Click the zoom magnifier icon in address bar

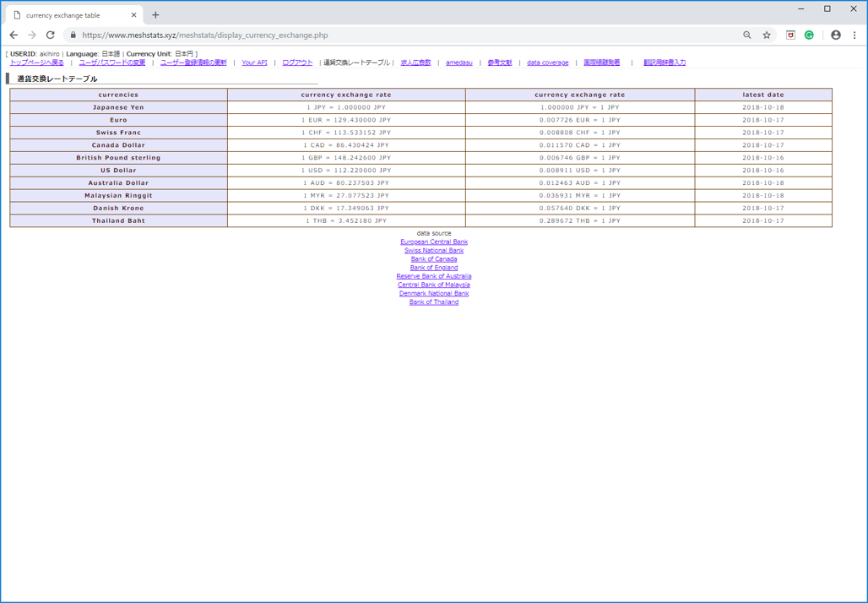(747, 35)
